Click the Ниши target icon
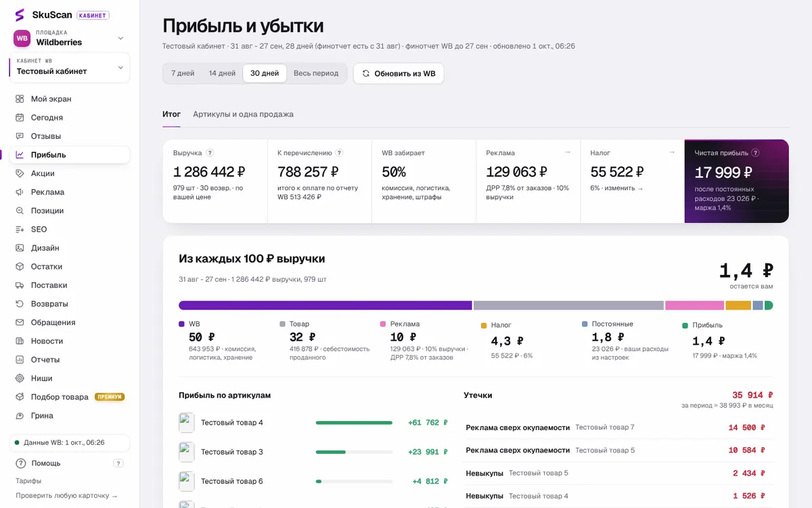This screenshot has height=508, width=812. pyautogui.click(x=20, y=378)
